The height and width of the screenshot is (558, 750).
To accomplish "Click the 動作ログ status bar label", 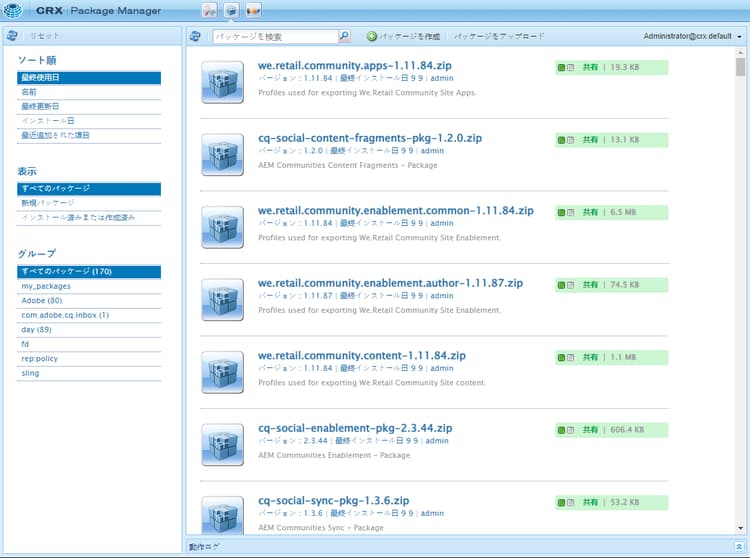I will (204, 547).
